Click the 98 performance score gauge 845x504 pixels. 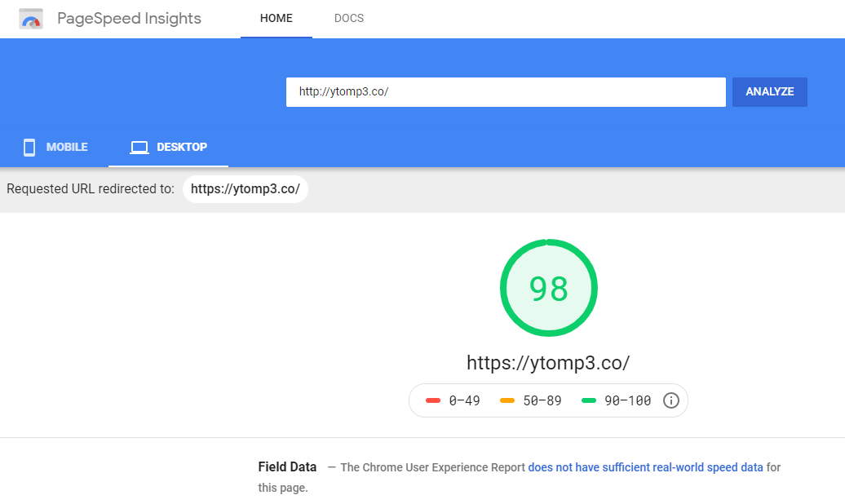click(x=549, y=288)
